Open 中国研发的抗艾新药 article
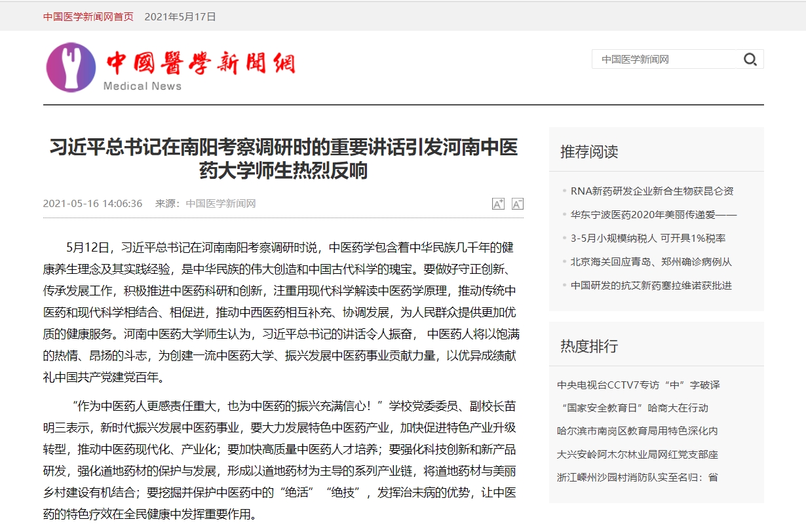Image resolution: width=806 pixels, height=532 pixels. pyautogui.click(x=651, y=285)
